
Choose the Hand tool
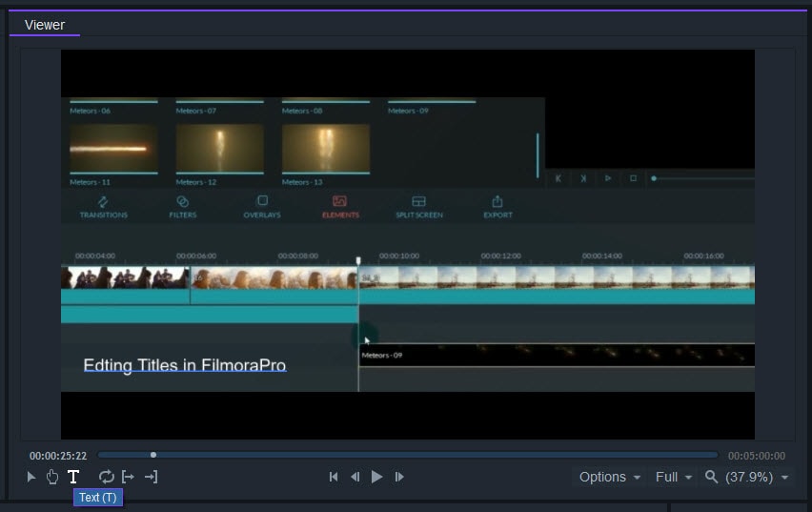click(51, 477)
